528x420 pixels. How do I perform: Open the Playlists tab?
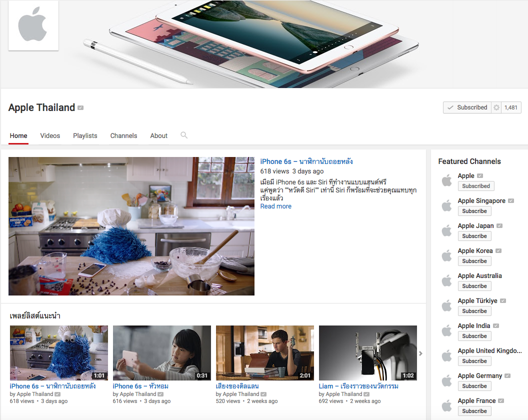point(85,135)
